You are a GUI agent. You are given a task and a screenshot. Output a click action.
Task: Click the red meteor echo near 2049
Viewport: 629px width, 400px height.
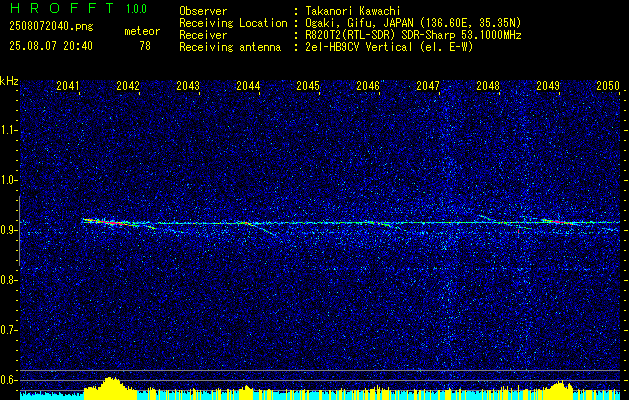(x=558, y=221)
